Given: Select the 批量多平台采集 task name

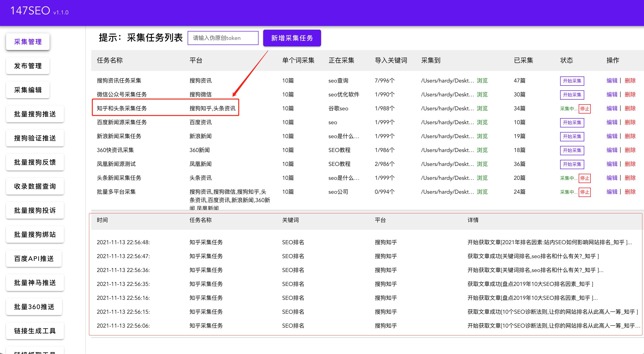Looking at the screenshot, I should pos(116,192).
